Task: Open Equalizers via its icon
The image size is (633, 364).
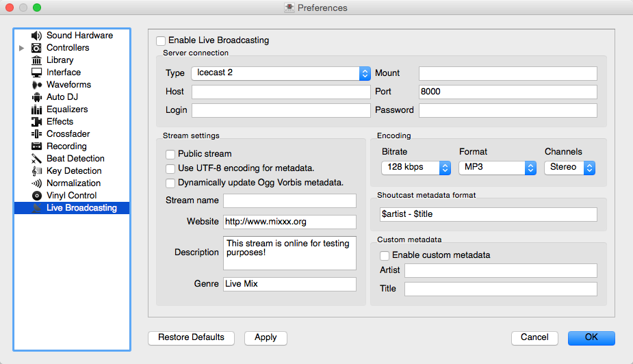Action: 37,109
